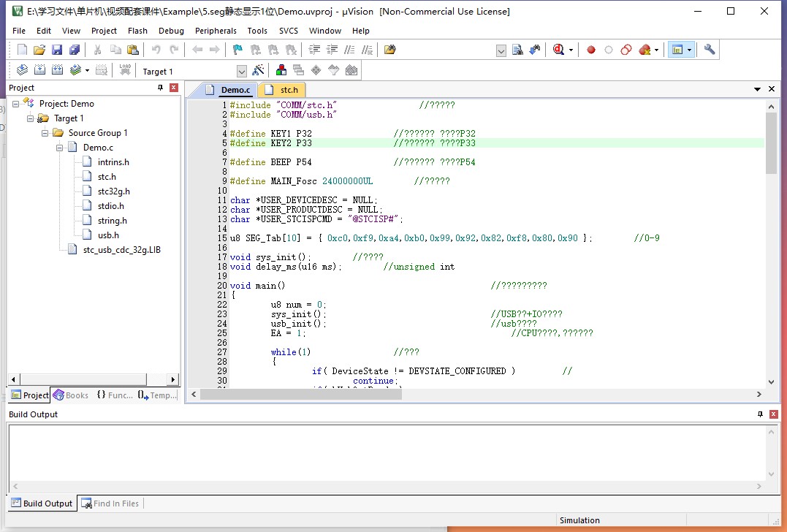Viewport: 787px width, 532px height.
Task: Paste from clipboard using the Paste icon
Action: coord(133,50)
